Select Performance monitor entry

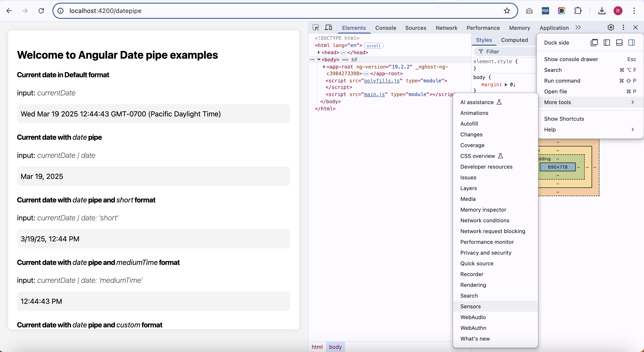pyautogui.click(x=495, y=242)
